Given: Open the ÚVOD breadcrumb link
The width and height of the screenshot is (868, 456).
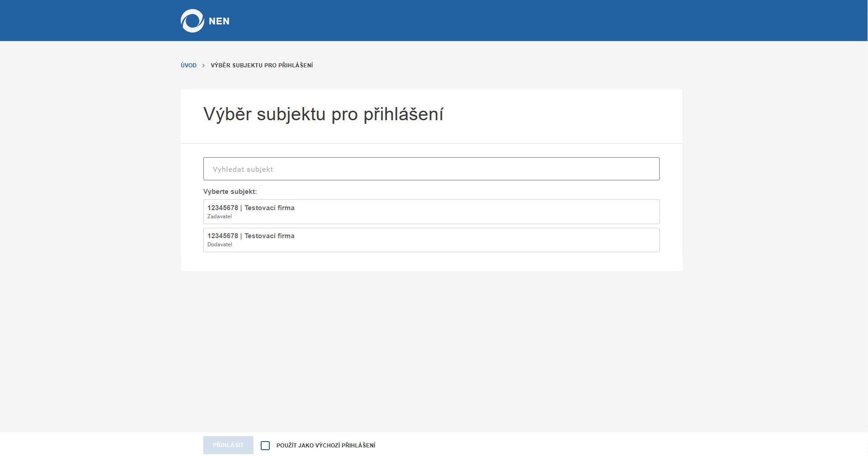Looking at the screenshot, I should pos(188,65).
